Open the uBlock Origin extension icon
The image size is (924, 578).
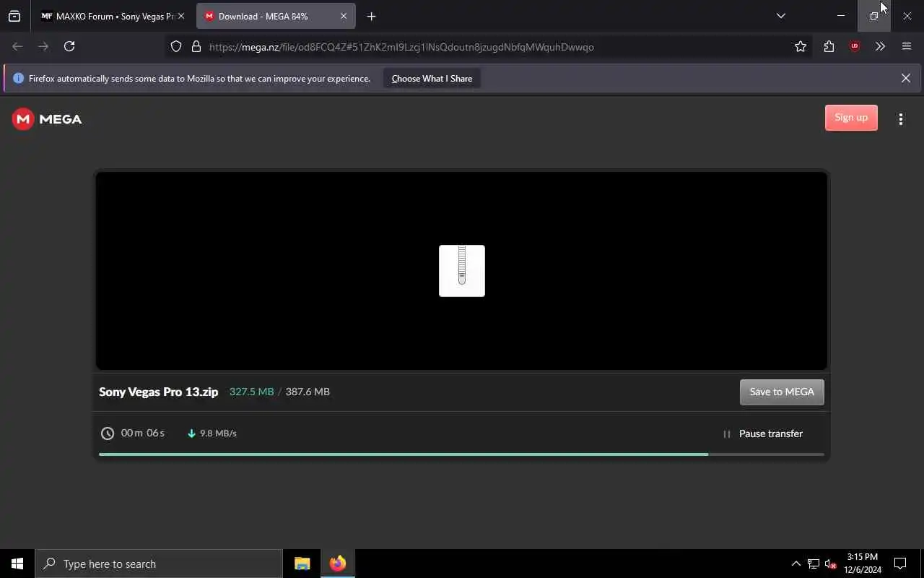tap(855, 46)
